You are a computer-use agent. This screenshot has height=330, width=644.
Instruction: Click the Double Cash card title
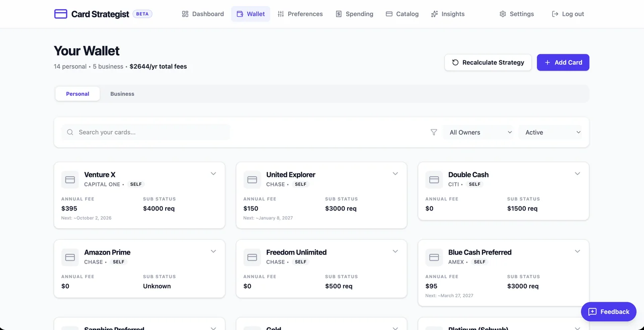point(468,175)
